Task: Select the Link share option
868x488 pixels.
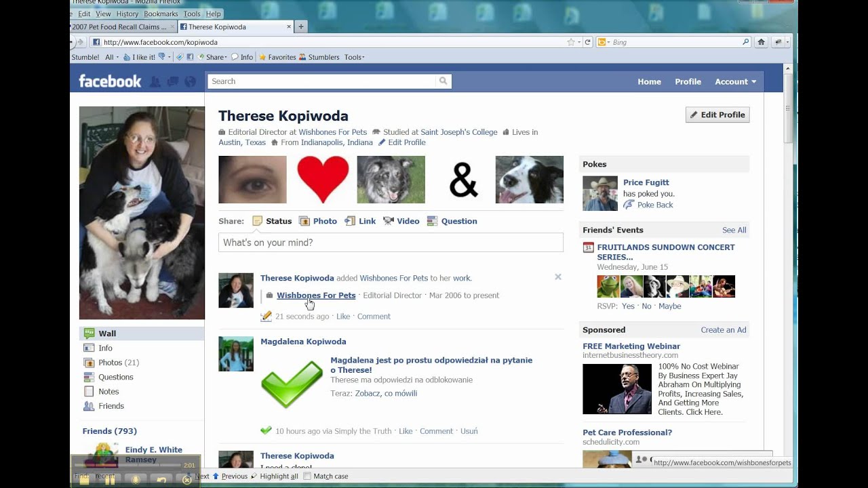Action: (360, 221)
